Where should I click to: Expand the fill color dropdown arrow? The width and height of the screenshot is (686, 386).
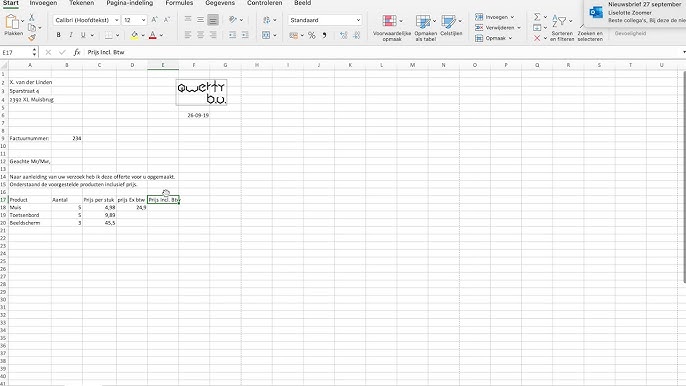[143, 35]
